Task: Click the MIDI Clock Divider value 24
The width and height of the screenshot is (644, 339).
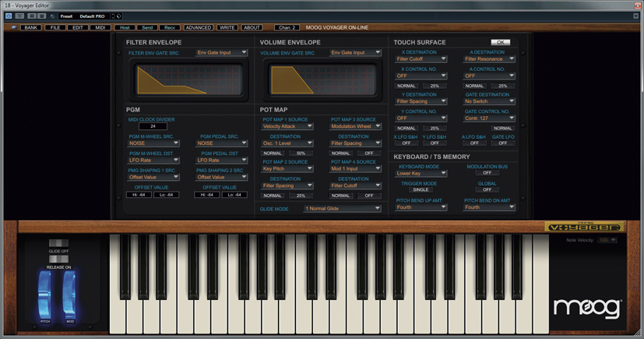Action: tap(153, 126)
